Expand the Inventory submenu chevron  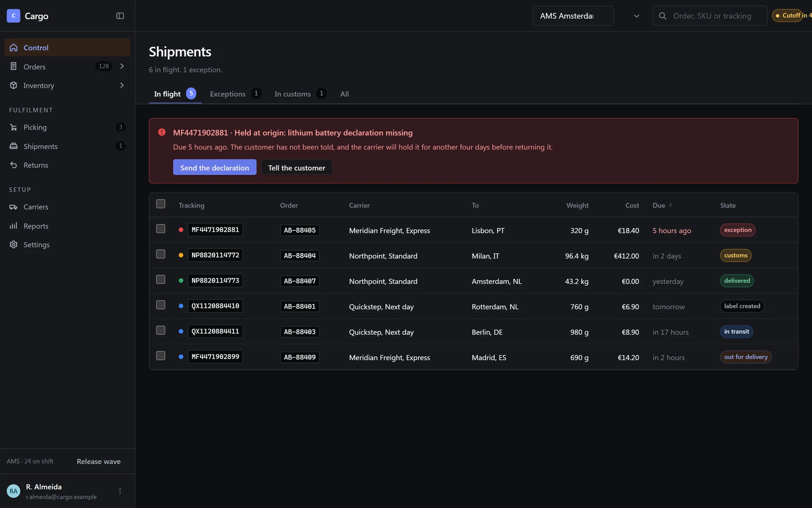(x=122, y=85)
